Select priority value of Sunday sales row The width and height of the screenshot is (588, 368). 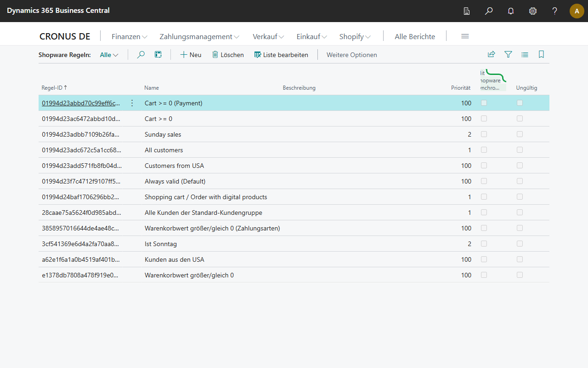pos(469,134)
